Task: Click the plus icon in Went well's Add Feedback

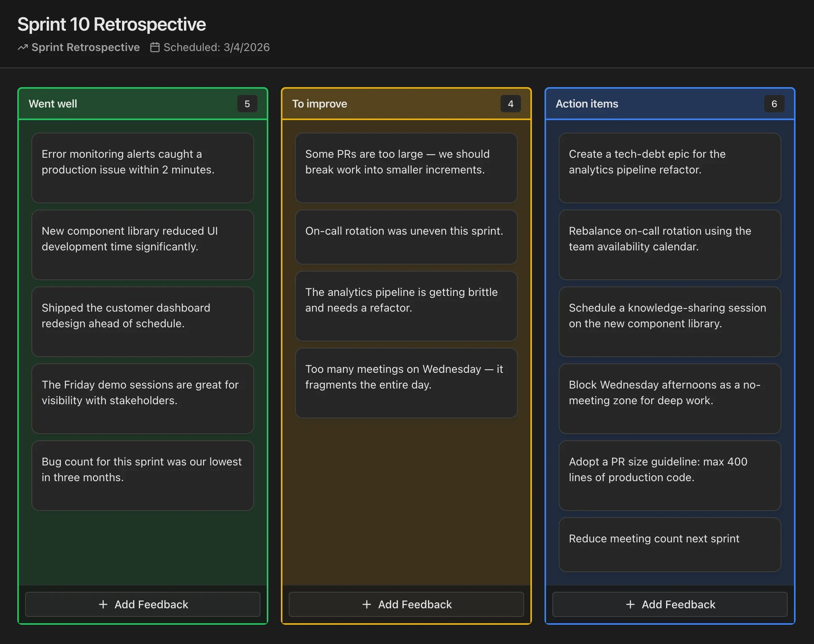Action: point(103,604)
